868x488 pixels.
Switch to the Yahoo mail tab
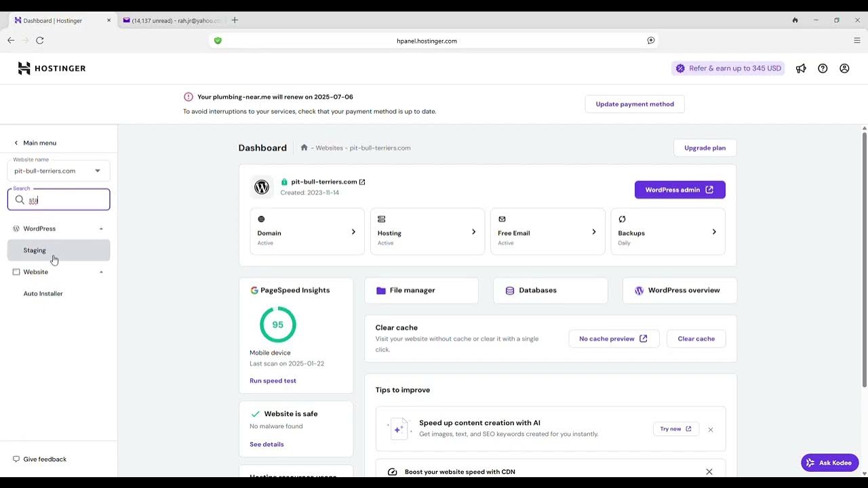pyautogui.click(x=172, y=20)
